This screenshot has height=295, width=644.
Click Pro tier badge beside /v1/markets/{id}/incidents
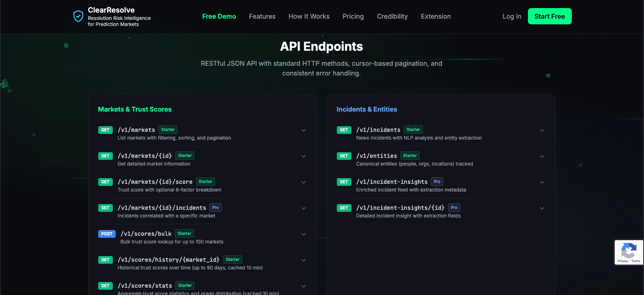215,208
